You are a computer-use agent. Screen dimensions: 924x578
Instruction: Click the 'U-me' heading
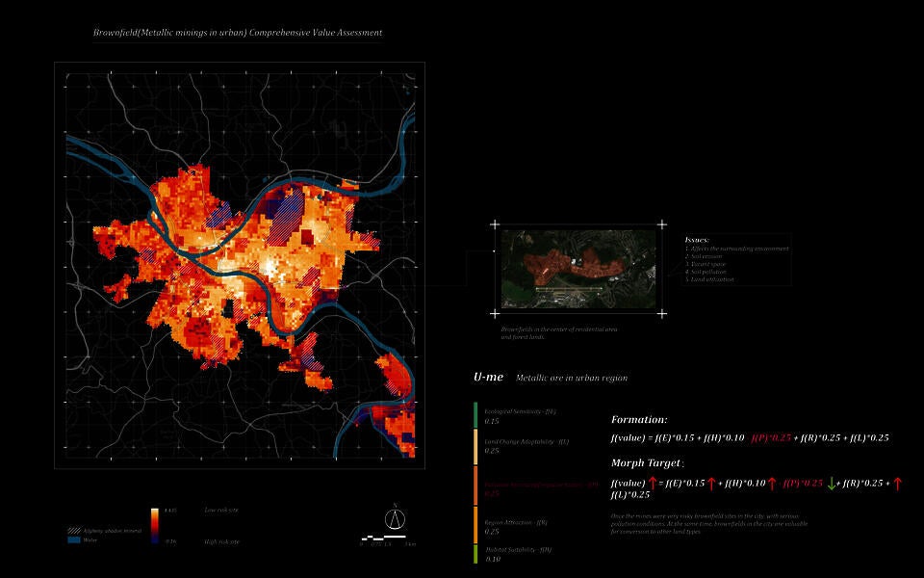489,377
